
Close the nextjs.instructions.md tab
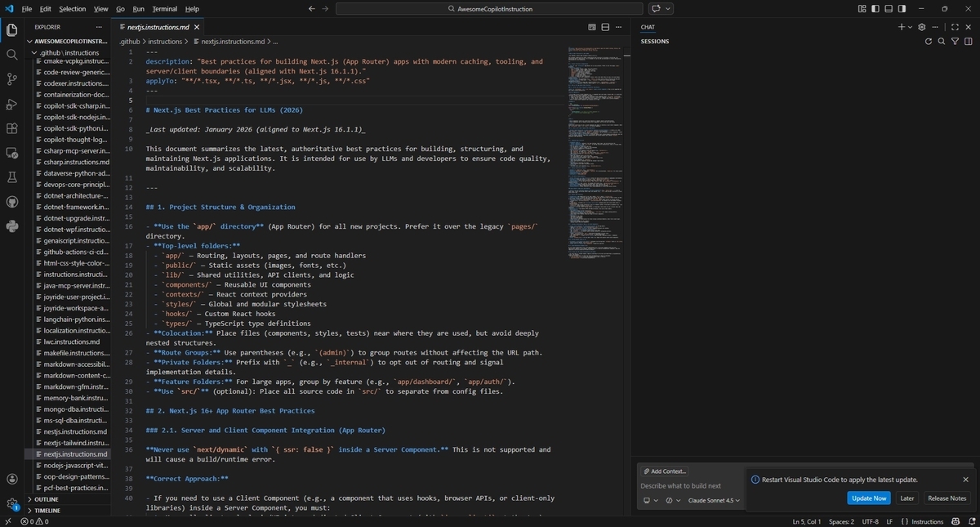click(197, 27)
